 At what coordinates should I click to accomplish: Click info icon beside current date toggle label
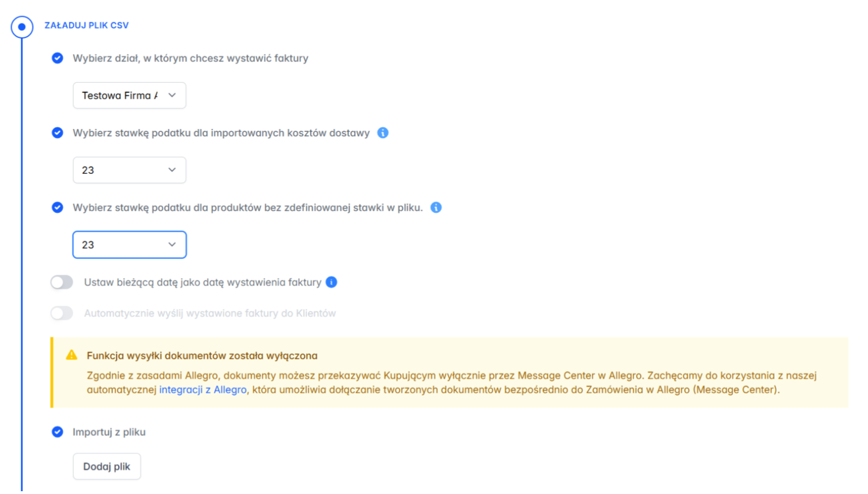click(x=332, y=282)
